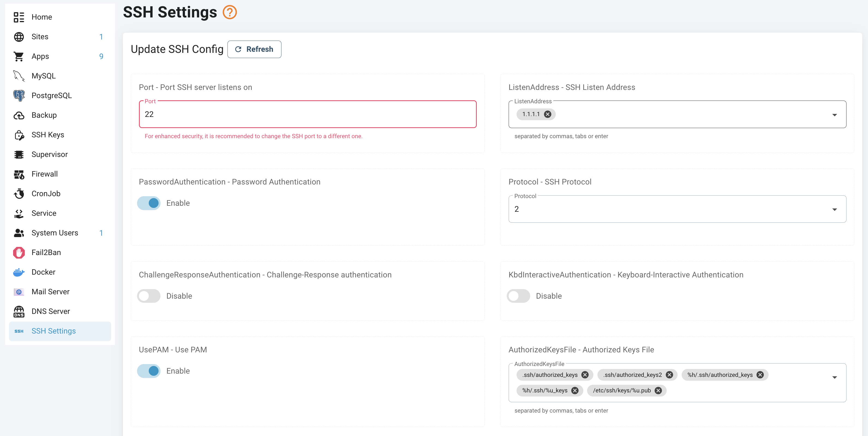Click the Fail2Ban hand icon

[19, 252]
